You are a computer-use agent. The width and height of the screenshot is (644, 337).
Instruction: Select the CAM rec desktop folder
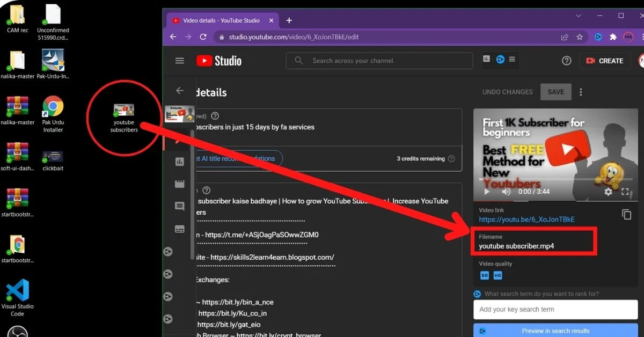pyautogui.click(x=17, y=19)
